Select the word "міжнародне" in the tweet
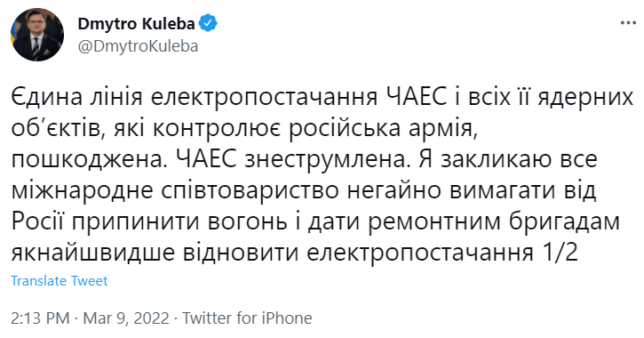The height and width of the screenshot is (338, 644). click(82, 191)
